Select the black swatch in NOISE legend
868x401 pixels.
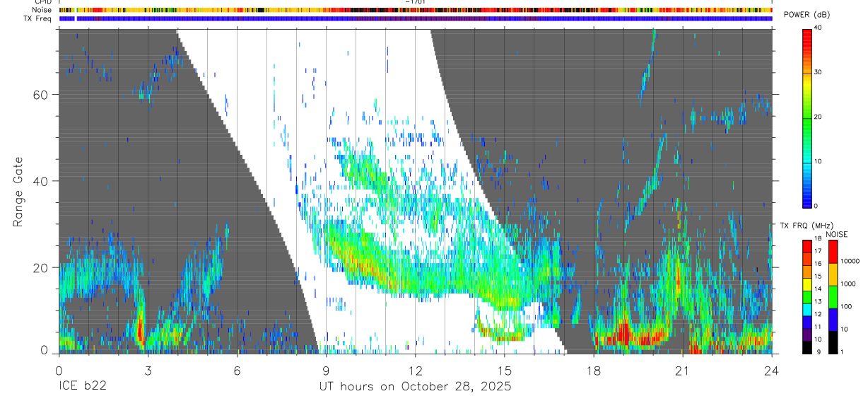pyautogui.click(x=833, y=342)
